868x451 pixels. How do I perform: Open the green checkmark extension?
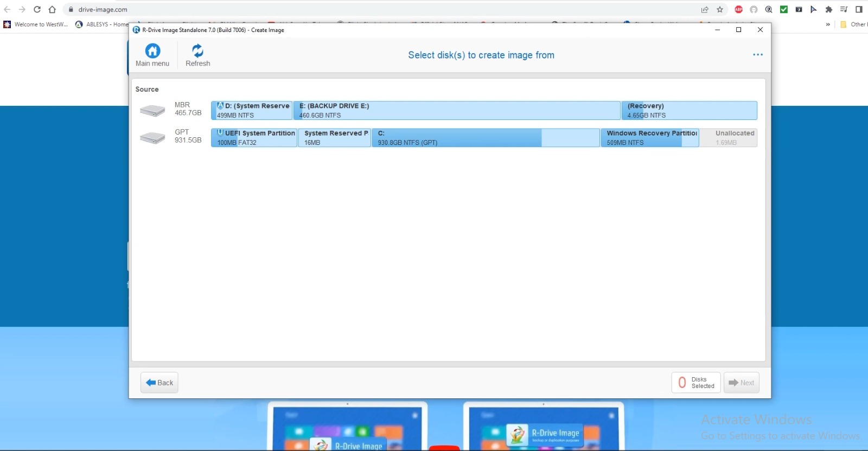click(x=784, y=9)
